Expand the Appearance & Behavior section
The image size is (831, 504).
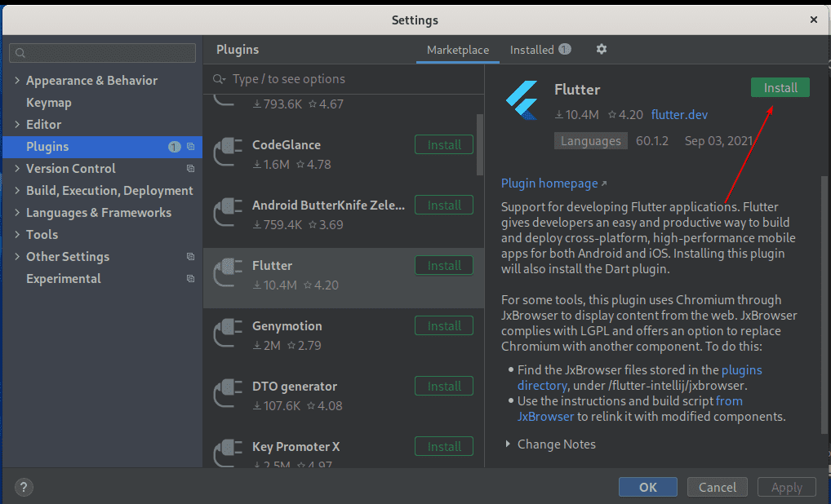pos(17,81)
